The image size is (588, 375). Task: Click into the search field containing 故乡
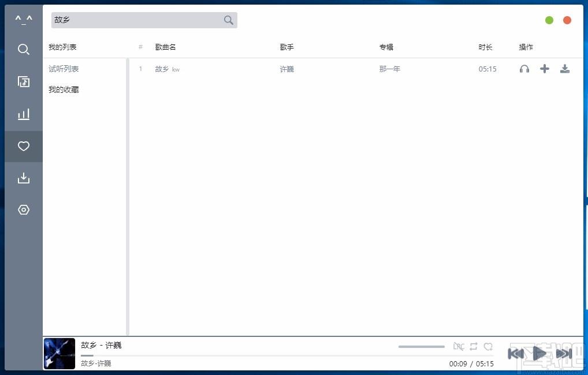pos(144,20)
